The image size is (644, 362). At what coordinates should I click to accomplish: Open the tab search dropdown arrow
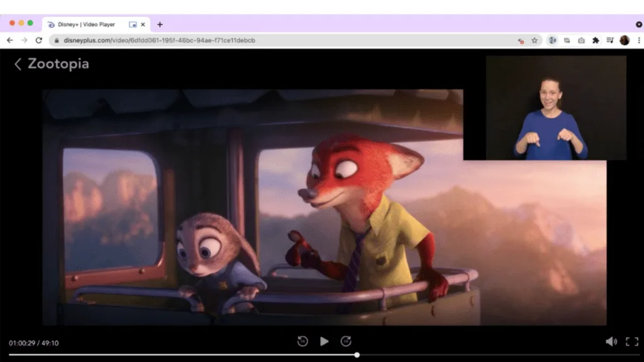639,25
